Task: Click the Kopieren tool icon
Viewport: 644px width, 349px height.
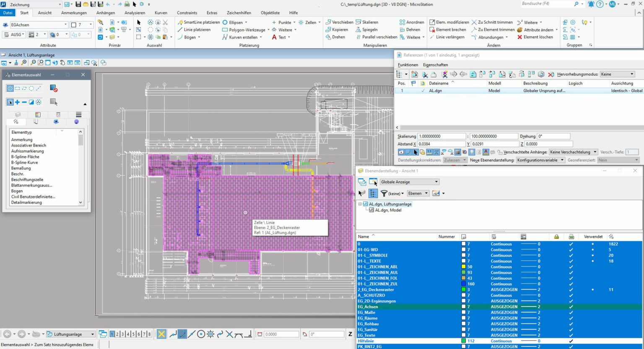Action: point(328,30)
